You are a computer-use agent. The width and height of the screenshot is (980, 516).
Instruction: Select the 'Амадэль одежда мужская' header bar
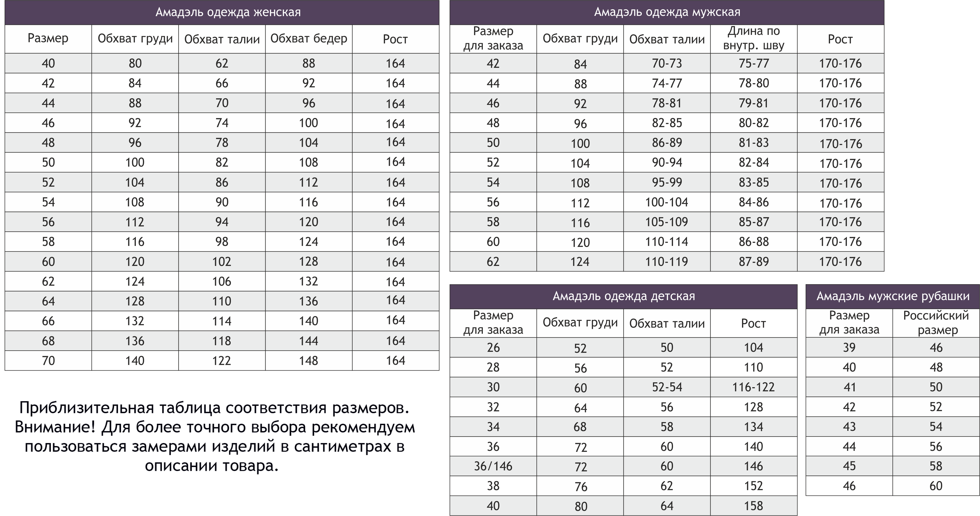pyautogui.click(x=667, y=12)
